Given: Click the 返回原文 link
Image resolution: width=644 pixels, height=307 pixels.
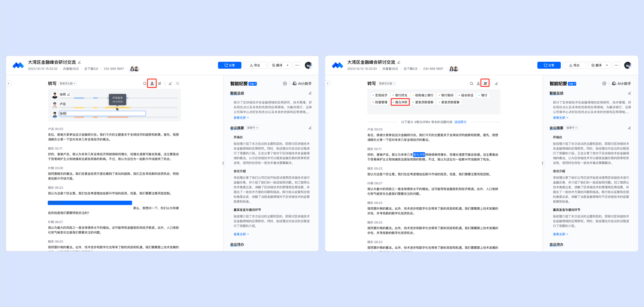Looking at the screenshot, I should (460, 122).
